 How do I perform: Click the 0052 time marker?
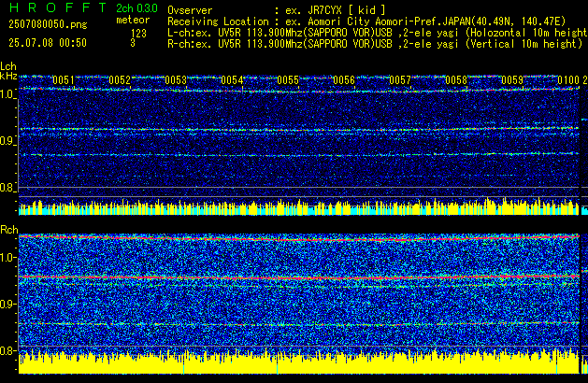pyautogui.click(x=120, y=80)
